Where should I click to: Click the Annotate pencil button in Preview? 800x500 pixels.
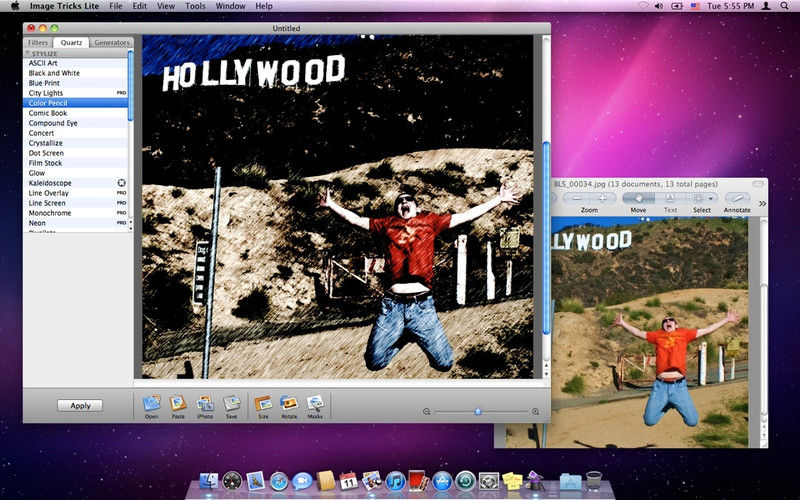(x=737, y=198)
